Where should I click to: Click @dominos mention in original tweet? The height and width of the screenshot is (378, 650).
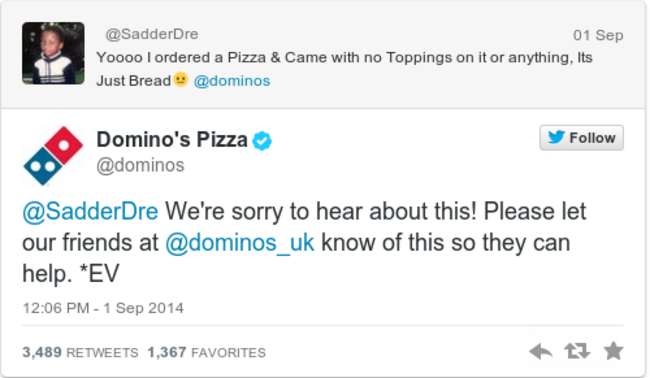[x=232, y=81]
